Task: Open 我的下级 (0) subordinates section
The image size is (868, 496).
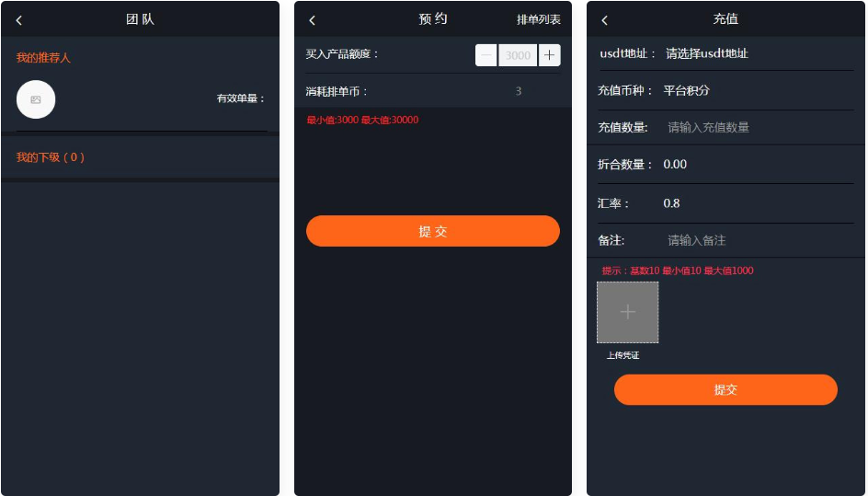Action: tap(51, 157)
